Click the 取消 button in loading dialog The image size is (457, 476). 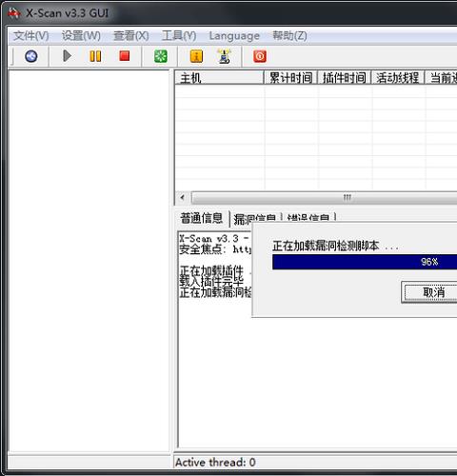click(x=429, y=292)
